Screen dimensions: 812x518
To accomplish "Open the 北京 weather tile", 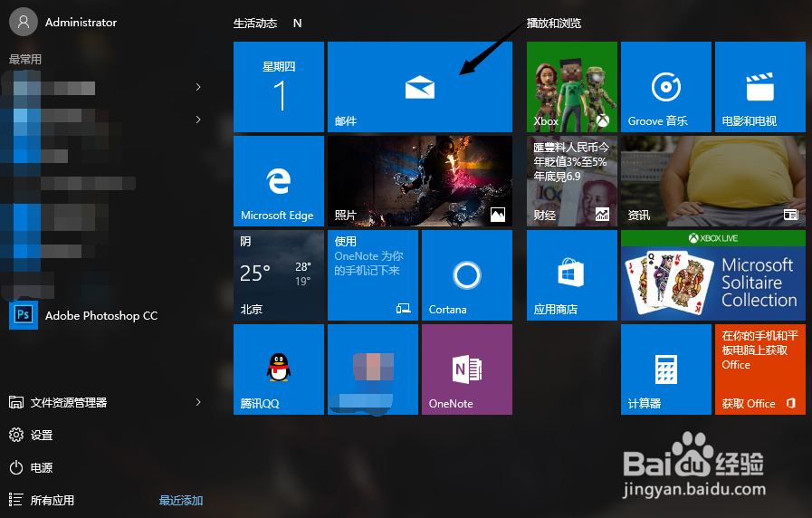I will pos(279,275).
